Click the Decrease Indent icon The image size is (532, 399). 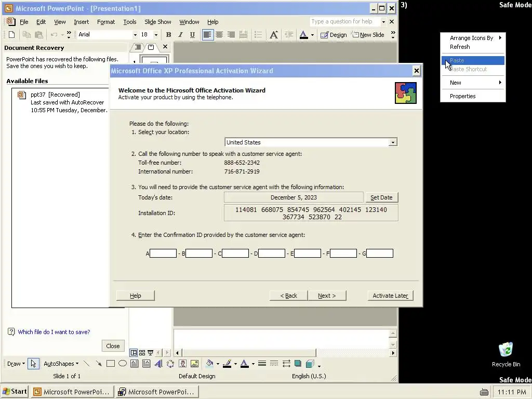pos(289,35)
